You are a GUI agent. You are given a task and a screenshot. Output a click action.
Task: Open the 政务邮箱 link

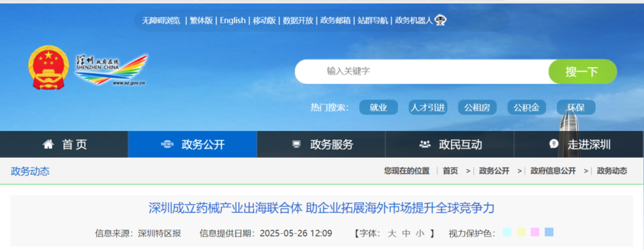click(x=336, y=20)
